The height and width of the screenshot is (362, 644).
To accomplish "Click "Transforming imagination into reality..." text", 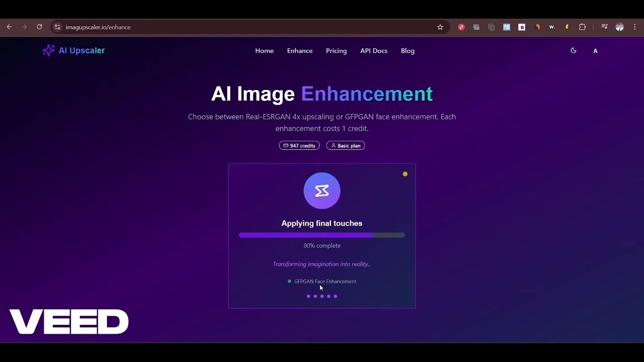I will (322, 264).
